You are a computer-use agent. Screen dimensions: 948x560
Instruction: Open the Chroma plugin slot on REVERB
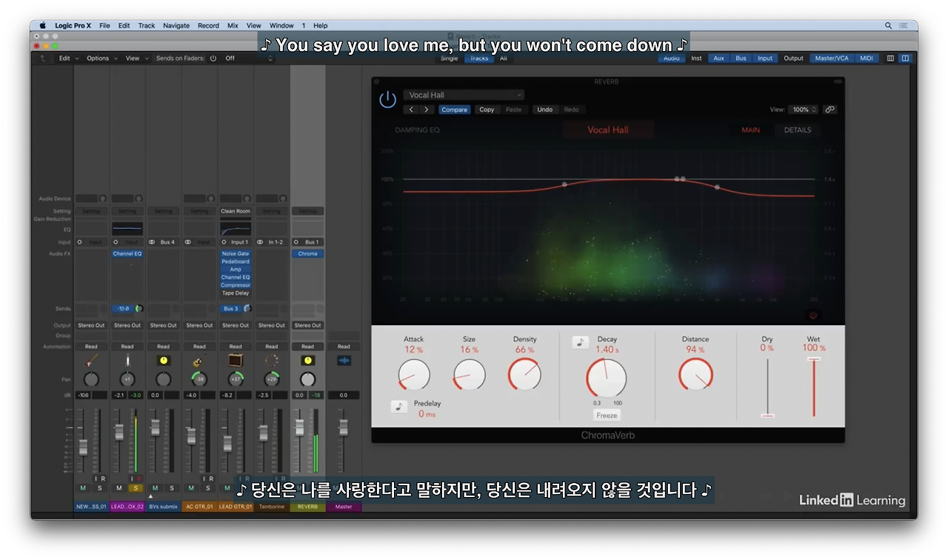pyautogui.click(x=308, y=254)
